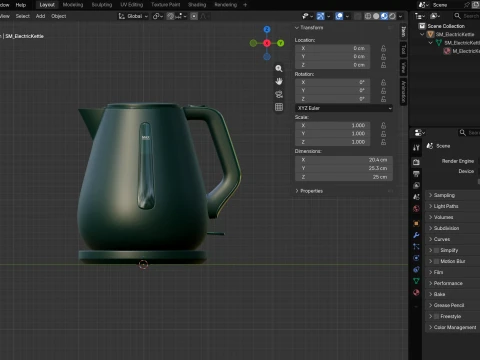
Task: Open the pivot point dropdown
Action: [158, 16]
